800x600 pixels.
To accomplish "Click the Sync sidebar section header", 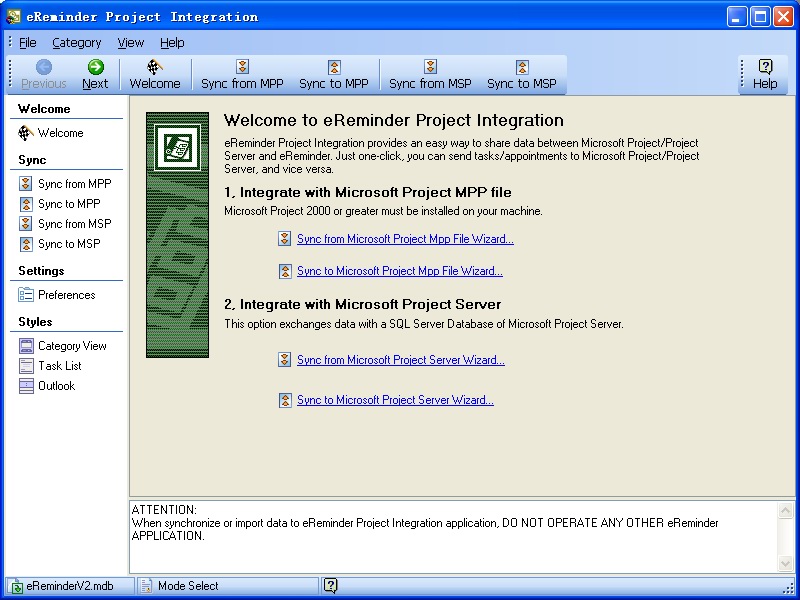I will (32, 160).
